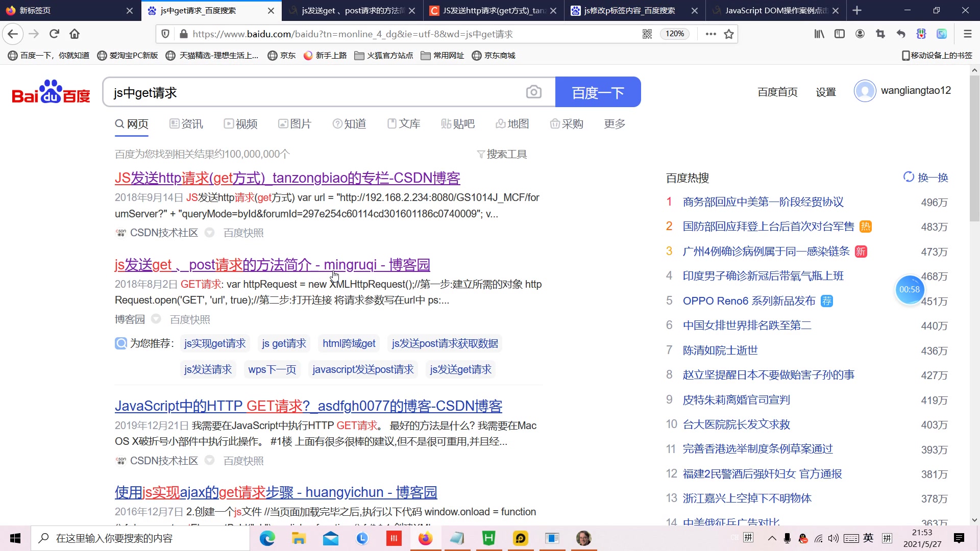
Task: Open green H application in taskbar
Action: tap(488, 538)
